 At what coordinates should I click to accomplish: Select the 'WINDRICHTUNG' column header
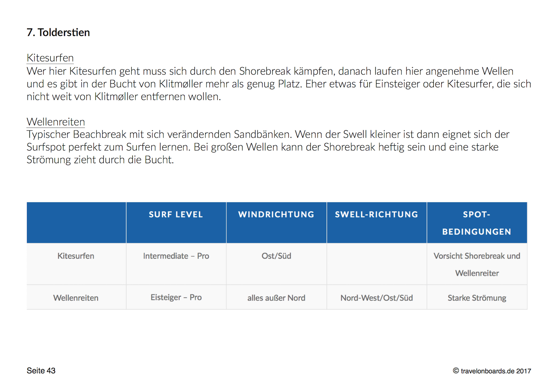pyautogui.click(x=276, y=222)
